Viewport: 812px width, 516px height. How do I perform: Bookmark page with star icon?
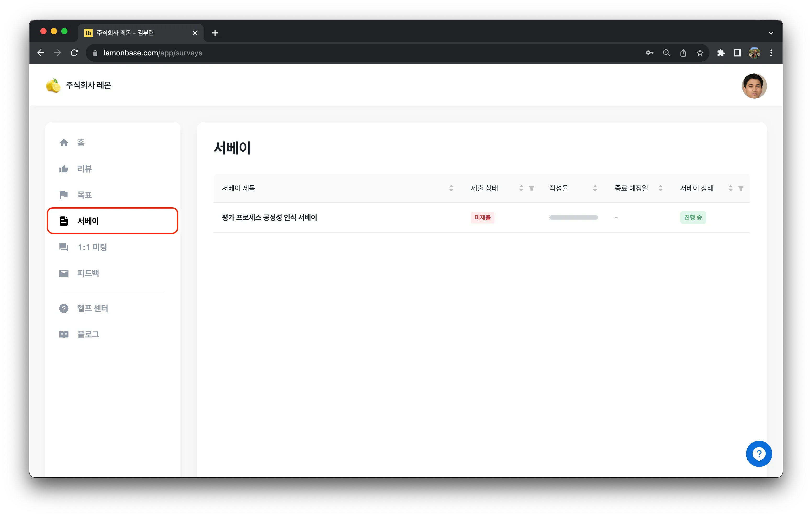pyautogui.click(x=700, y=53)
